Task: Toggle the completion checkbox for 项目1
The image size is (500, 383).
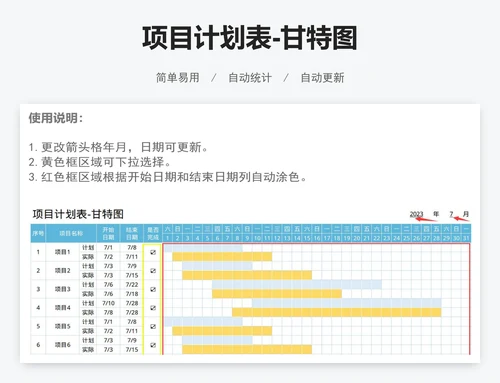Action: [153, 252]
